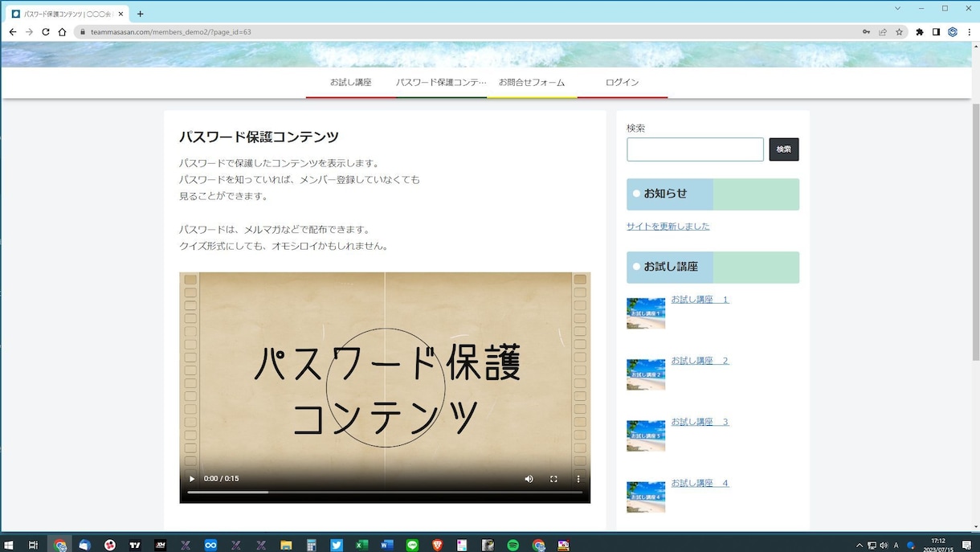Open the taskbar clock and calendar

939,545
